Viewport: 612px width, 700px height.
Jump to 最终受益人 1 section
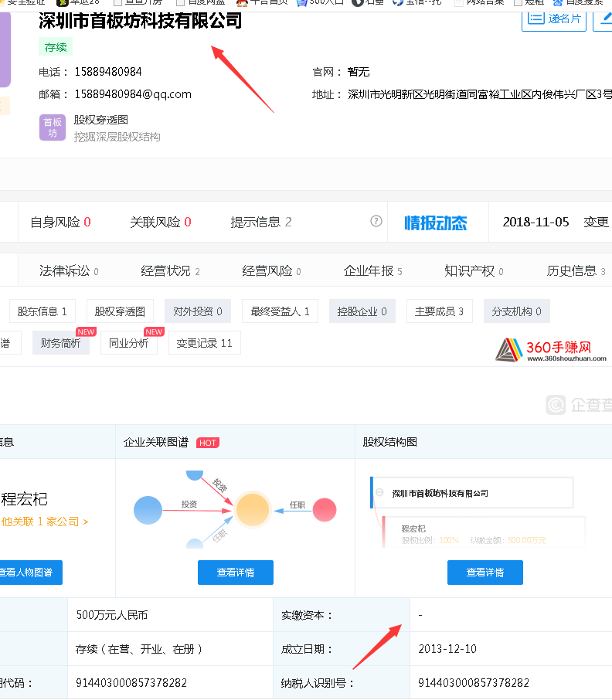pyautogui.click(x=280, y=311)
